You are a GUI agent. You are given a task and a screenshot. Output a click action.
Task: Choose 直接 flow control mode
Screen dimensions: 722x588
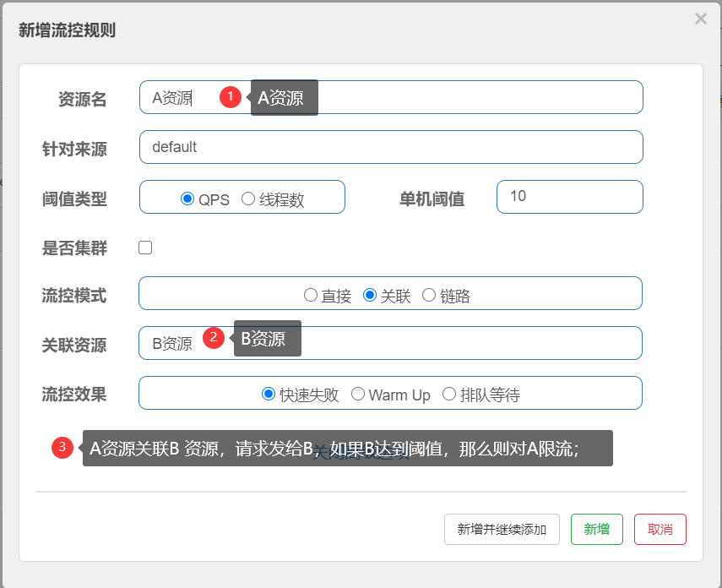click(312, 294)
